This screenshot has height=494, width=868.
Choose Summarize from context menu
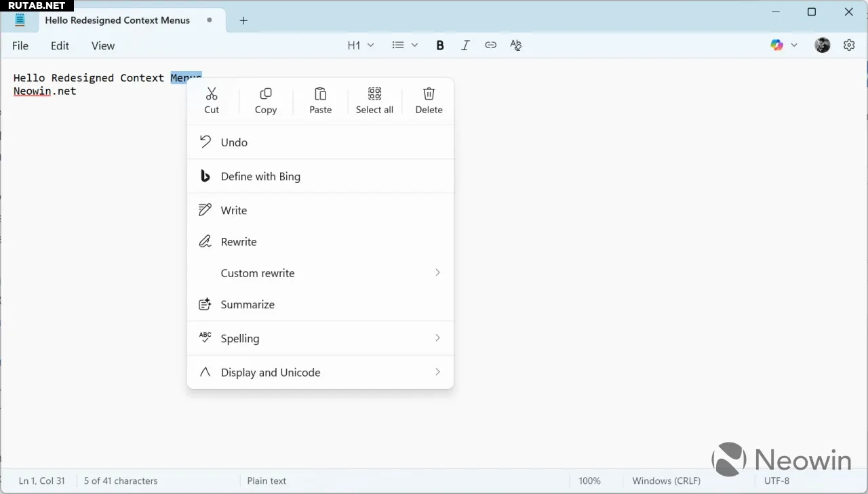(320, 304)
